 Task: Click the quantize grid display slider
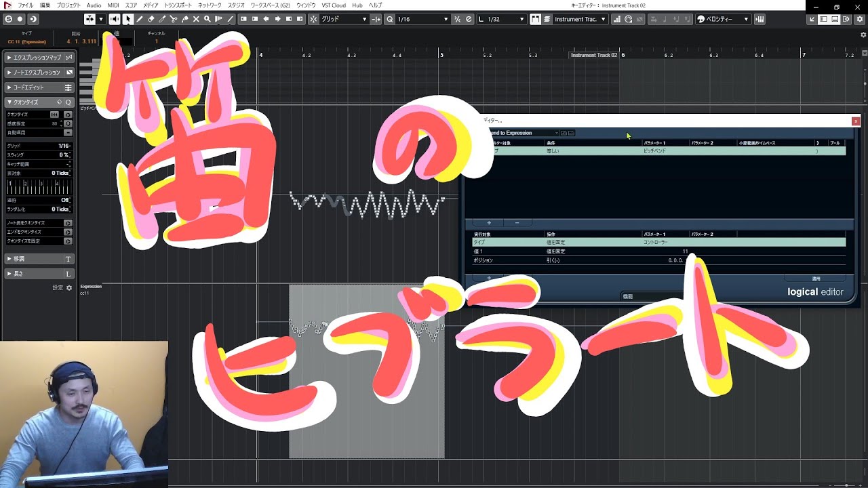coord(39,187)
